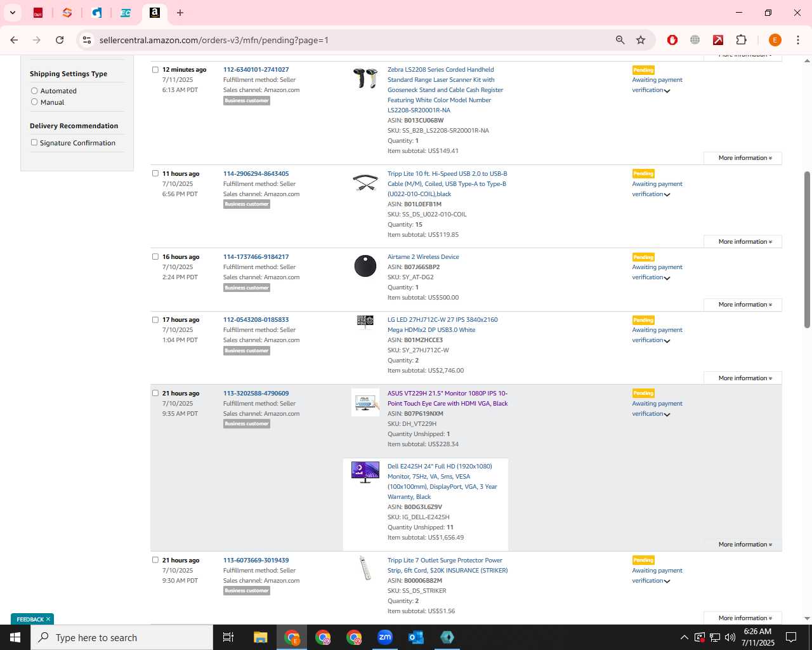This screenshot has width=812, height=650.
Task: Switch to the EC browser tab
Action: click(126, 13)
